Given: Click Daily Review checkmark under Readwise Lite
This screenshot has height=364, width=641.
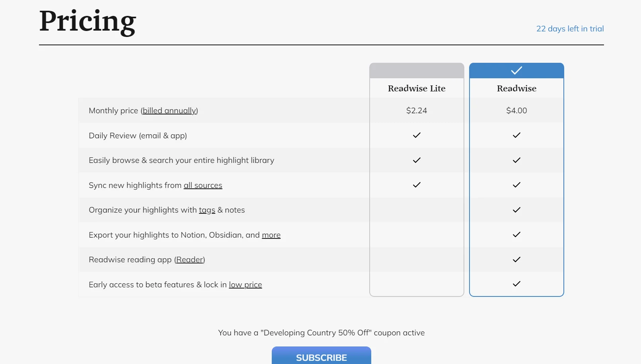Looking at the screenshot, I should [x=417, y=135].
